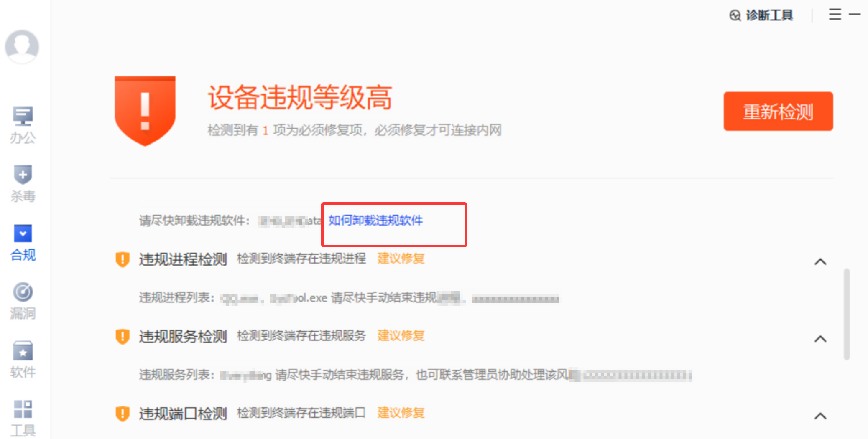Open the 软件 software manager icon
Screen dimensions: 868x439
click(x=23, y=351)
